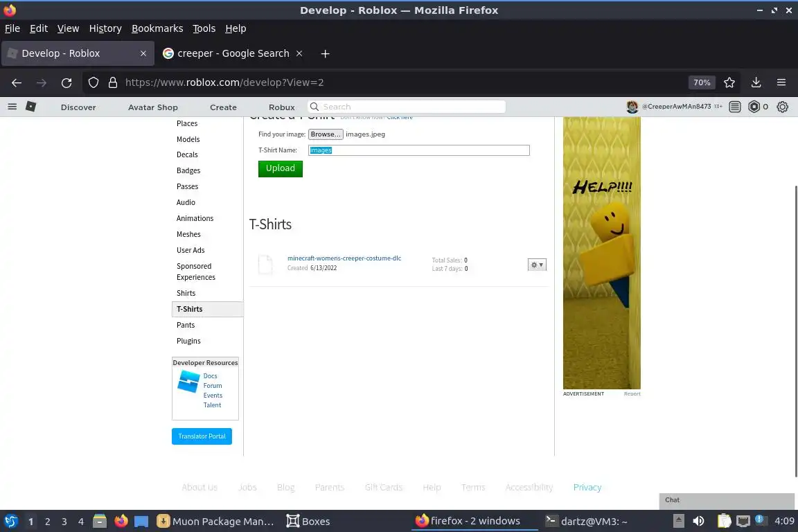Open the update notifier tray icon
The width and height of the screenshot is (798, 532).
[x=760, y=520]
